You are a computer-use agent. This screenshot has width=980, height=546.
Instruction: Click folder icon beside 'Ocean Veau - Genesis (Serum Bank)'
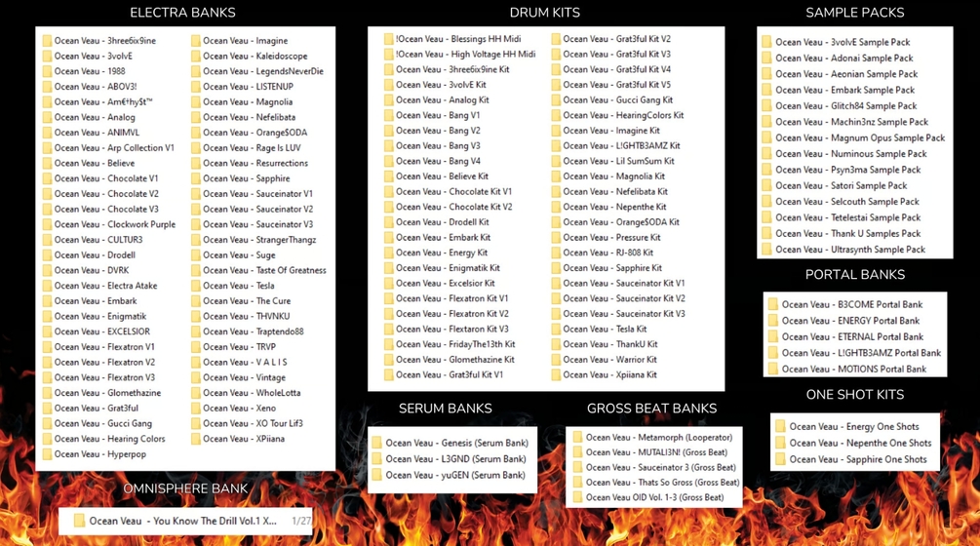(x=376, y=443)
